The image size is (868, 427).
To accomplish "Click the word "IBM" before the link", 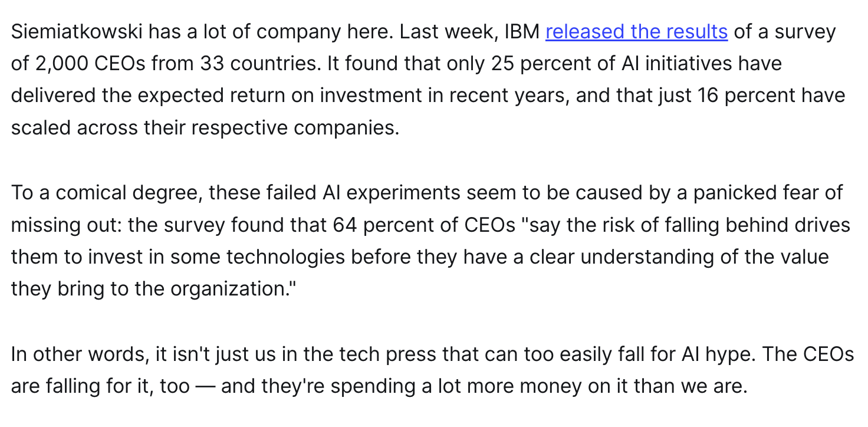I will pos(522,31).
